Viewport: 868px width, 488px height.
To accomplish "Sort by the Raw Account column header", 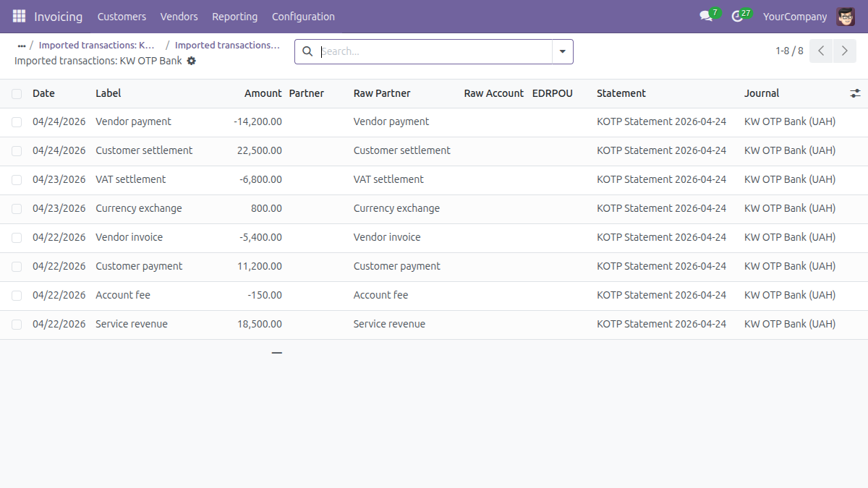I will [x=494, y=93].
